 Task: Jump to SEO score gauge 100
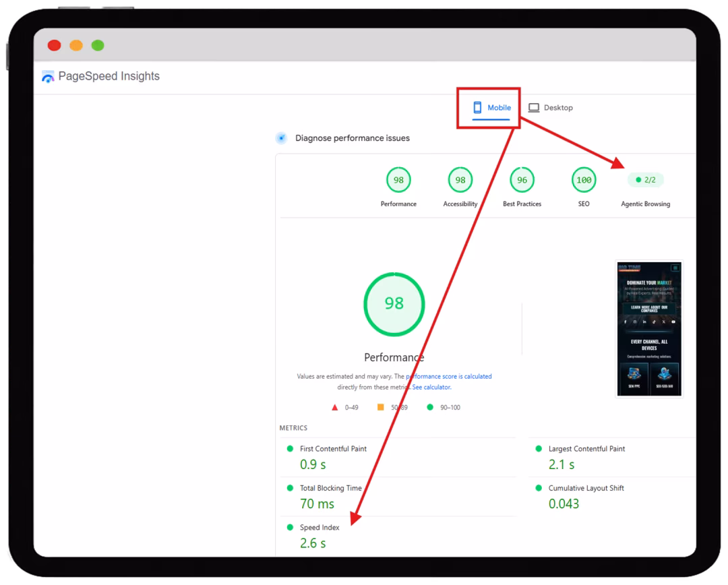584,180
